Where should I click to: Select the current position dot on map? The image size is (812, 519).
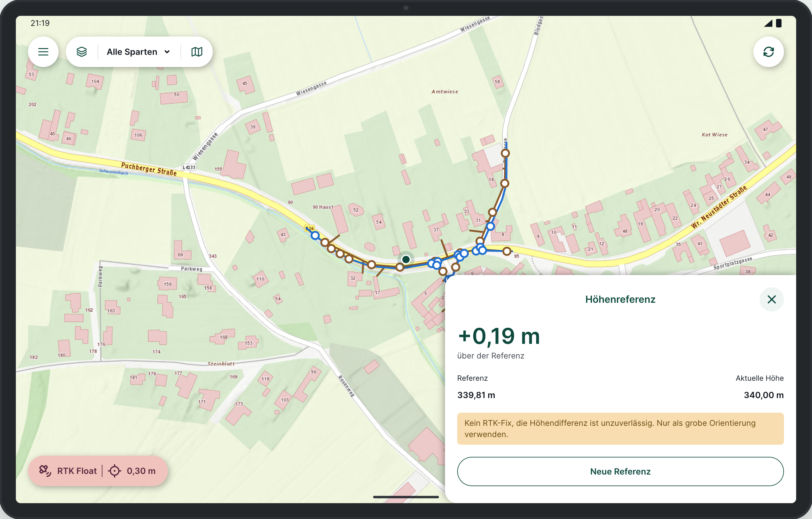coord(406,259)
